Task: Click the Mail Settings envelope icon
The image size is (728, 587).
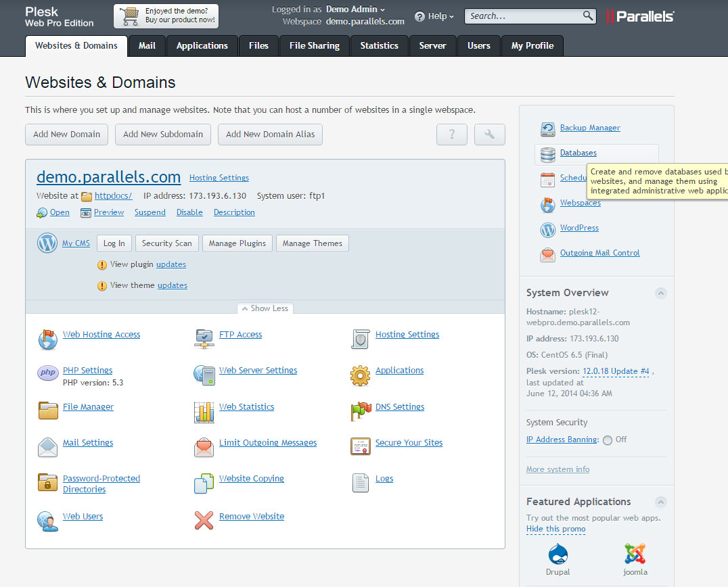Action: point(48,447)
